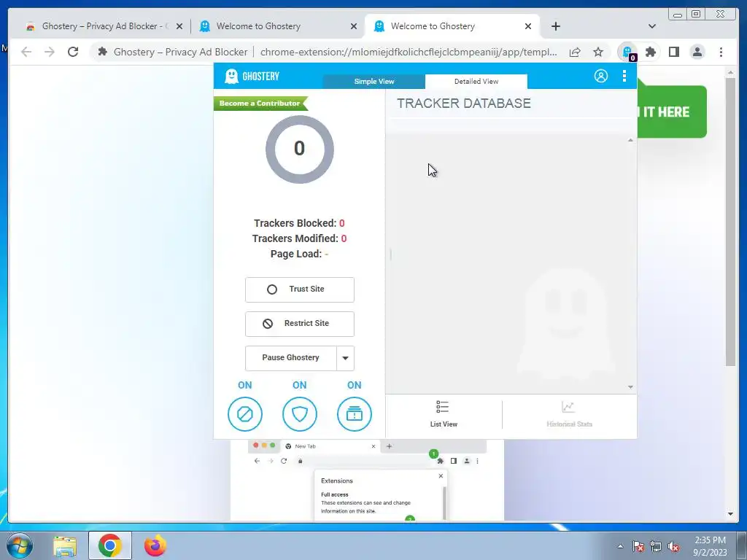Switch to the middle Welcome to Ghostery tab
Image resolution: width=747 pixels, height=560 pixels.
pos(276,26)
